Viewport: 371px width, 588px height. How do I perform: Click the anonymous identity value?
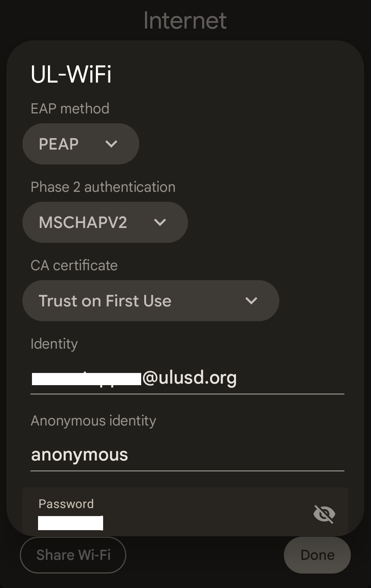tap(79, 454)
